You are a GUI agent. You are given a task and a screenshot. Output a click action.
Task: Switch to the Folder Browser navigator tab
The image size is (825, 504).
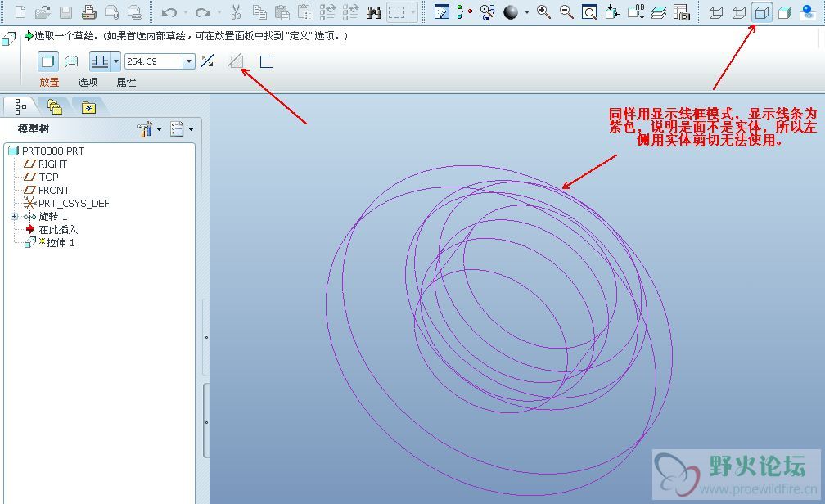(54, 106)
